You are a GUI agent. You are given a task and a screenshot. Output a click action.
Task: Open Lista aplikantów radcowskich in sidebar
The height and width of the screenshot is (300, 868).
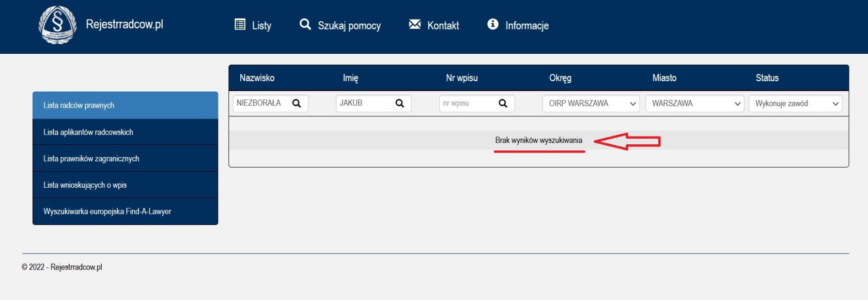pyautogui.click(x=125, y=132)
